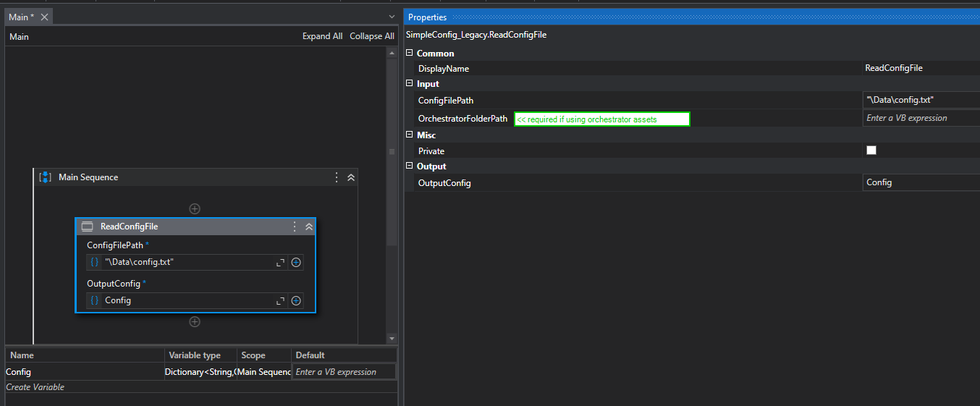Expand the ConfigFilePath expression editor

tap(280, 263)
